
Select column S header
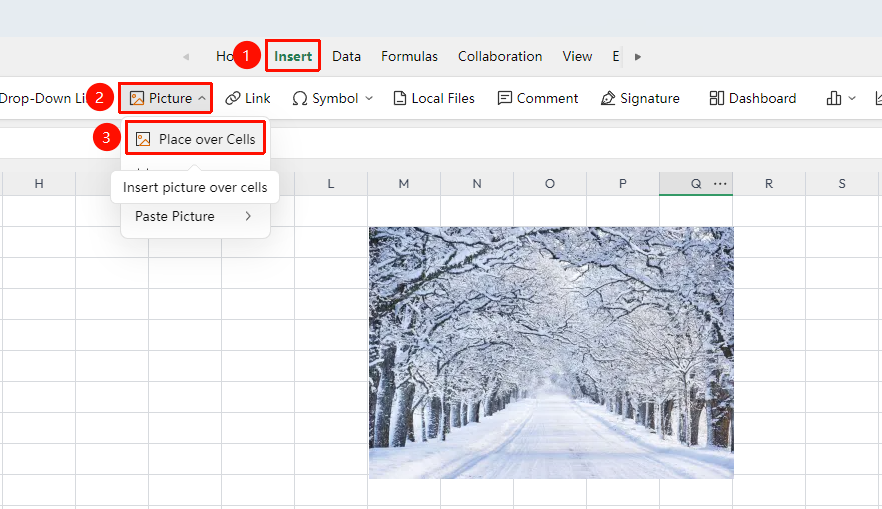(842, 184)
